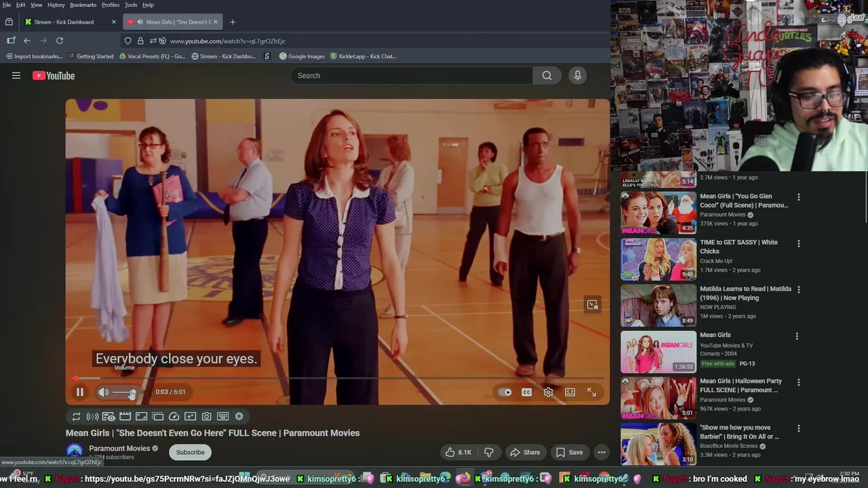Viewport: 868px width, 488px height.
Task: Click the tracking protection shield icon
Action: pyautogui.click(x=127, y=41)
